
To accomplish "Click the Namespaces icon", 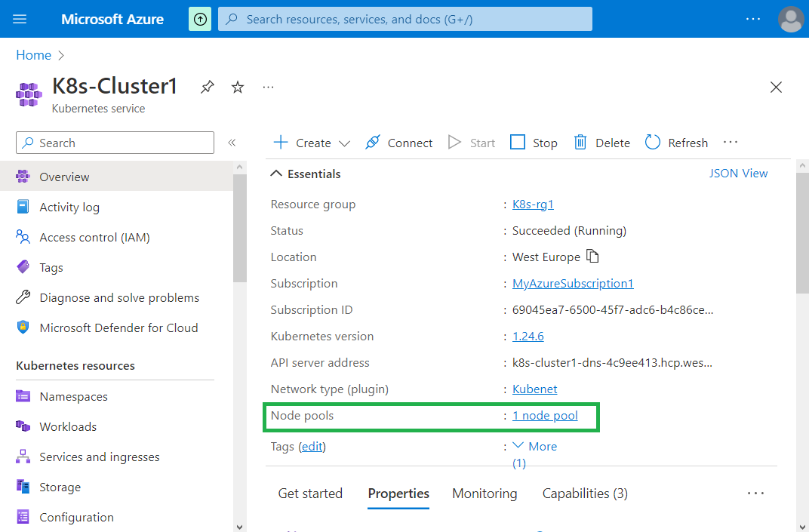I will (x=23, y=395).
